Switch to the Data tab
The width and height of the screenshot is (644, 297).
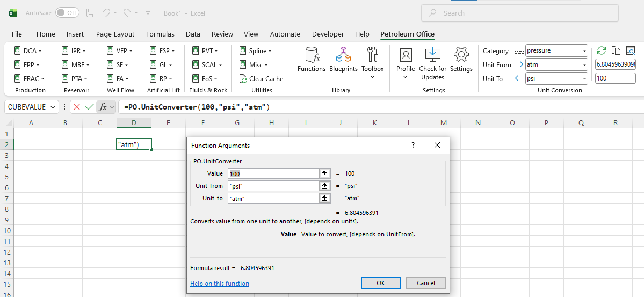click(193, 34)
